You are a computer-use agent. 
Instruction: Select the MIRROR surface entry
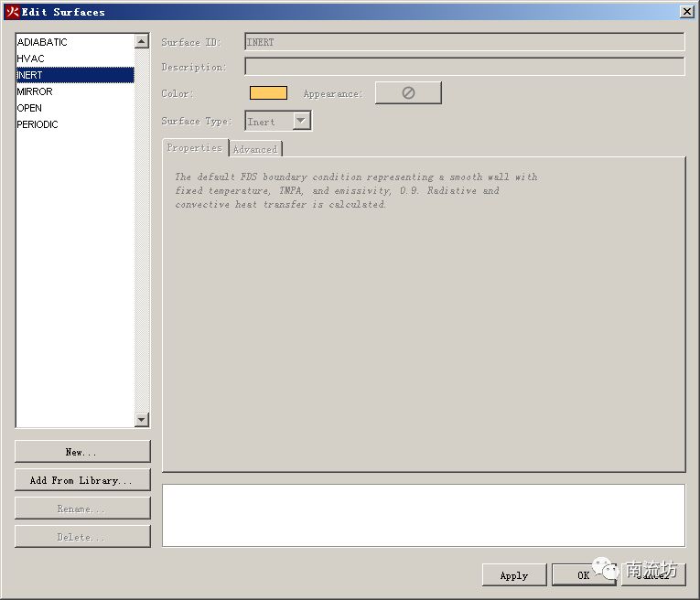tap(35, 91)
